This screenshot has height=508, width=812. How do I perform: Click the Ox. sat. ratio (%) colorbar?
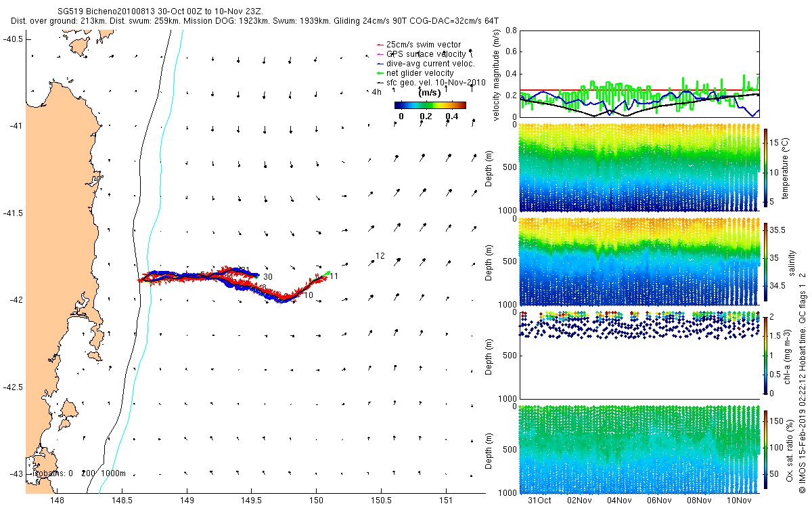pos(765,450)
